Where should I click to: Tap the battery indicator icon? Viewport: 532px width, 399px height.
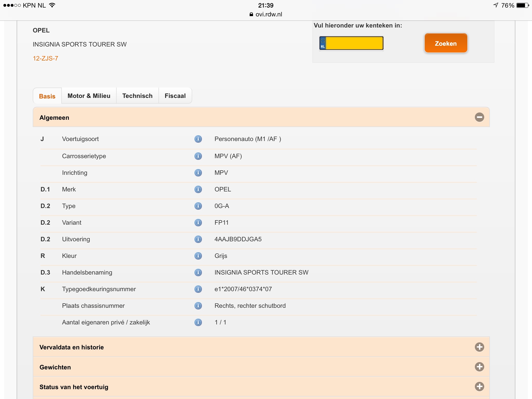[523, 5]
